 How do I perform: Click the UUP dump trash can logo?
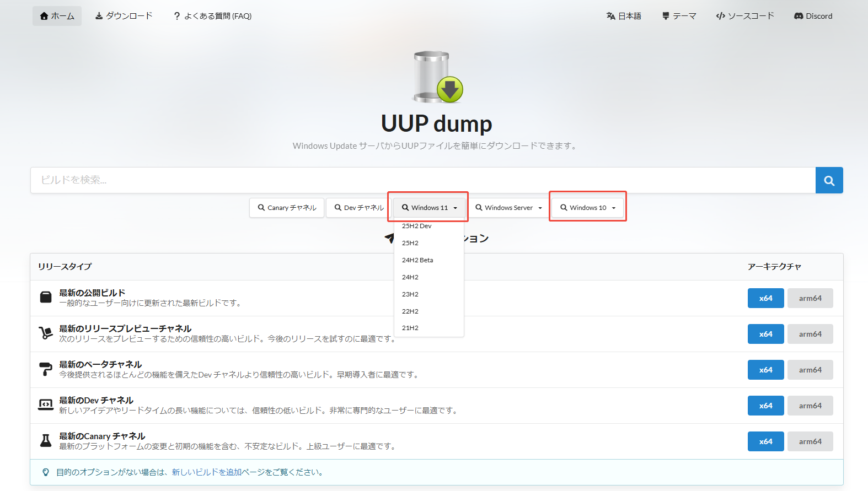tap(438, 77)
